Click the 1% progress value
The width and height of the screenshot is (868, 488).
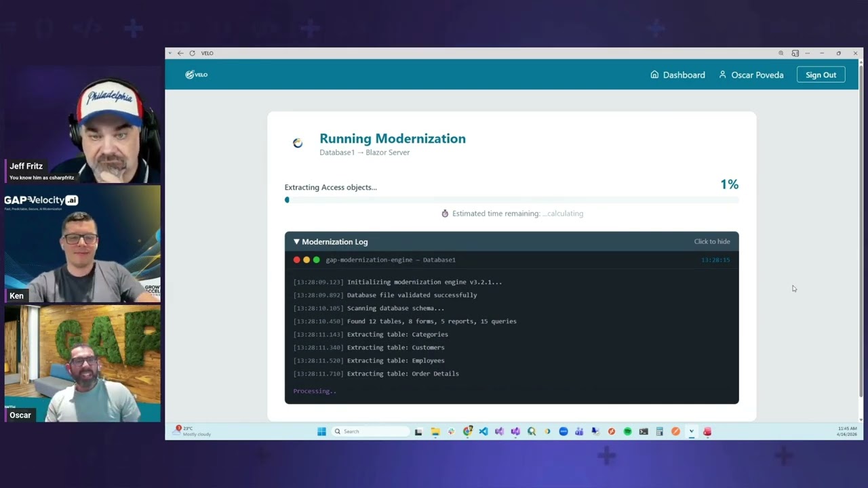(x=730, y=184)
